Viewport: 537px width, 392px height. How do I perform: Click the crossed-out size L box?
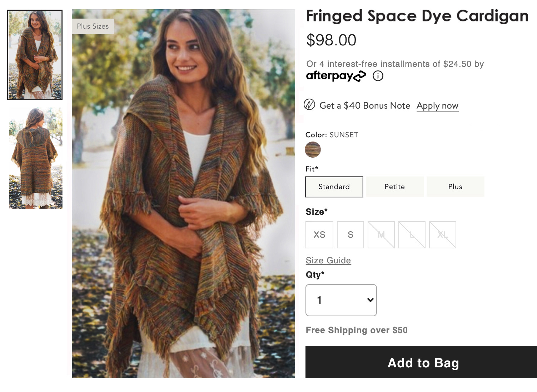pos(412,235)
